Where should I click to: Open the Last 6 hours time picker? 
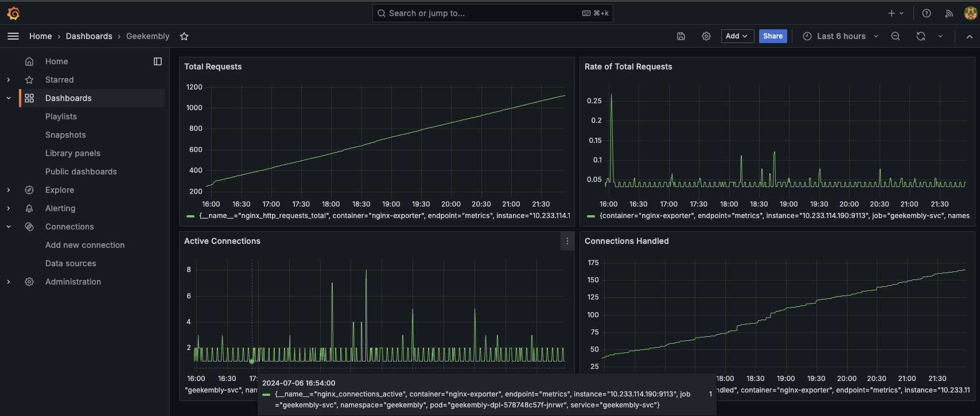[840, 36]
